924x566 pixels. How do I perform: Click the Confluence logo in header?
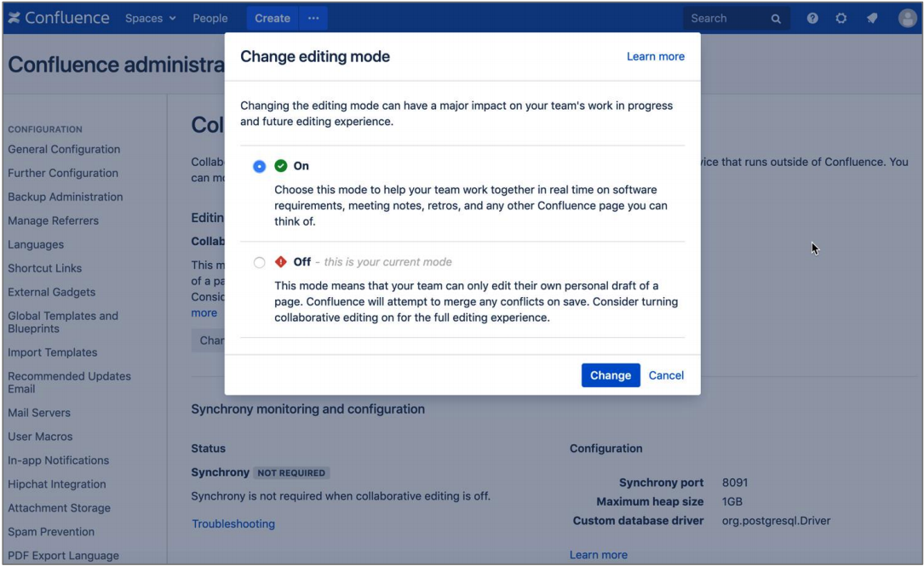pyautogui.click(x=59, y=18)
